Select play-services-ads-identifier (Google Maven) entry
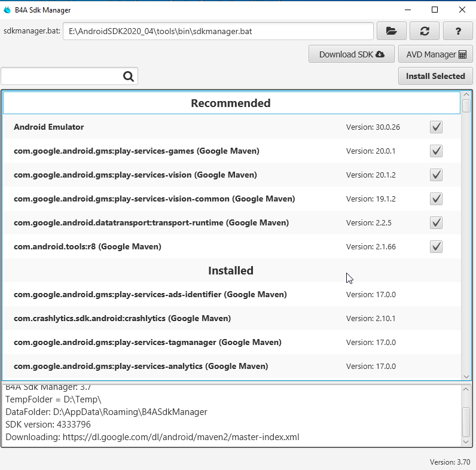The width and height of the screenshot is (476, 470). tap(150, 295)
